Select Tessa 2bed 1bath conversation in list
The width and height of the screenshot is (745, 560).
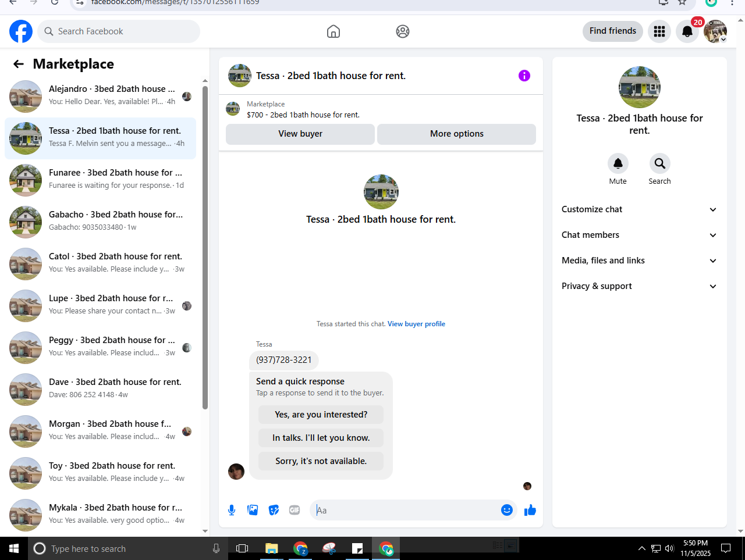pyautogui.click(x=100, y=138)
